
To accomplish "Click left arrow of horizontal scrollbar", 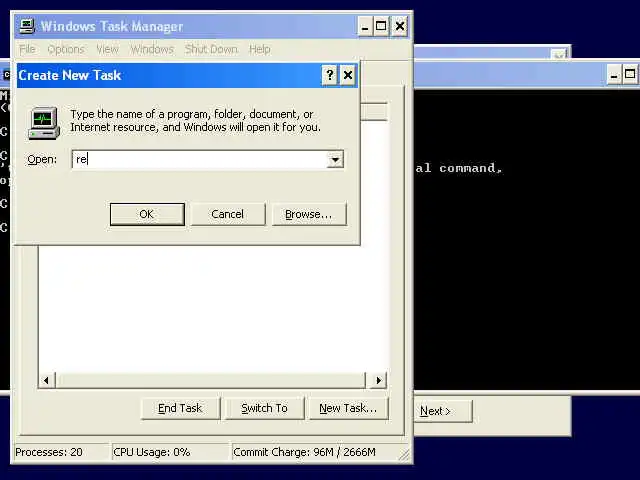I will 47,380.
